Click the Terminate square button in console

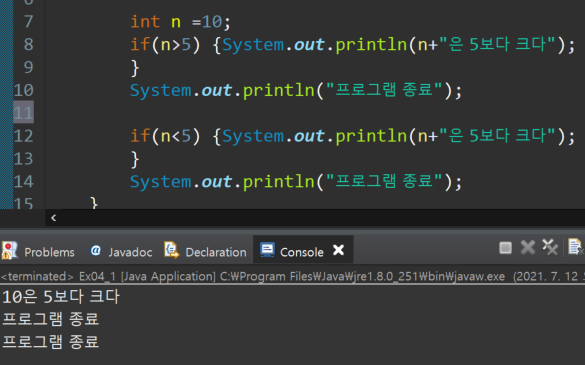(x=505, y=247)
